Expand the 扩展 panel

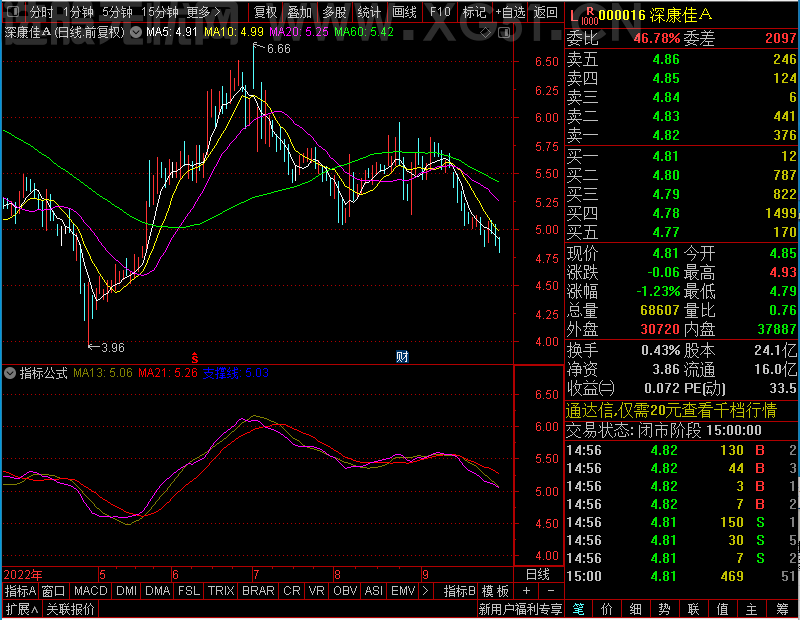22,609
